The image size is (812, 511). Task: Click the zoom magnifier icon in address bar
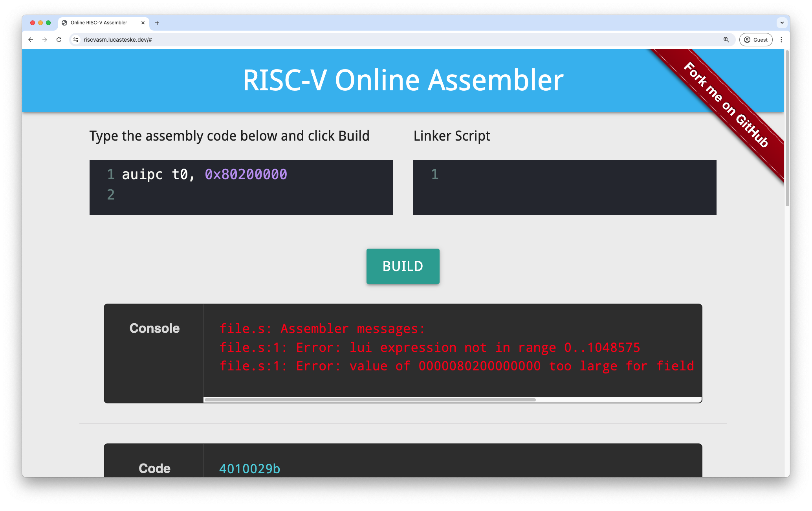[x=726, y=40]
